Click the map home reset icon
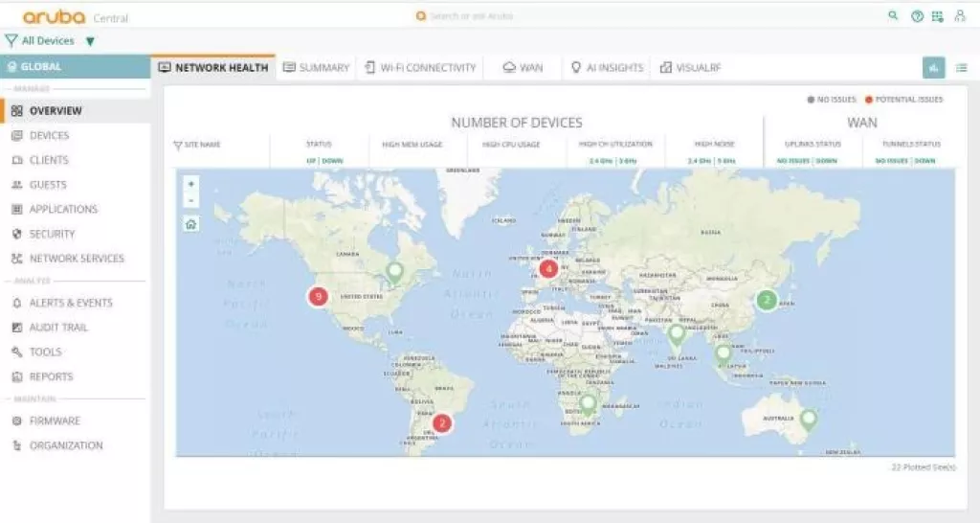980x523 pixels. [191, 224]
